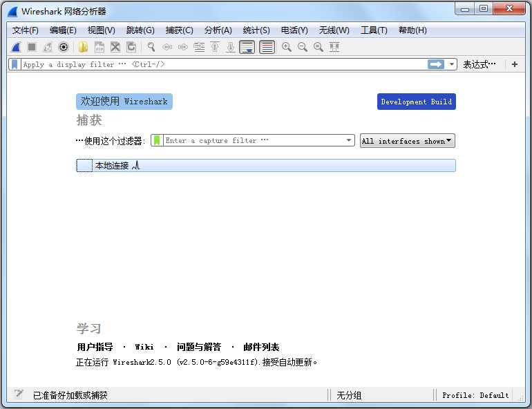532x409 pixels.
Task: Apply display filter arrow button
Action: pos(436,64)
